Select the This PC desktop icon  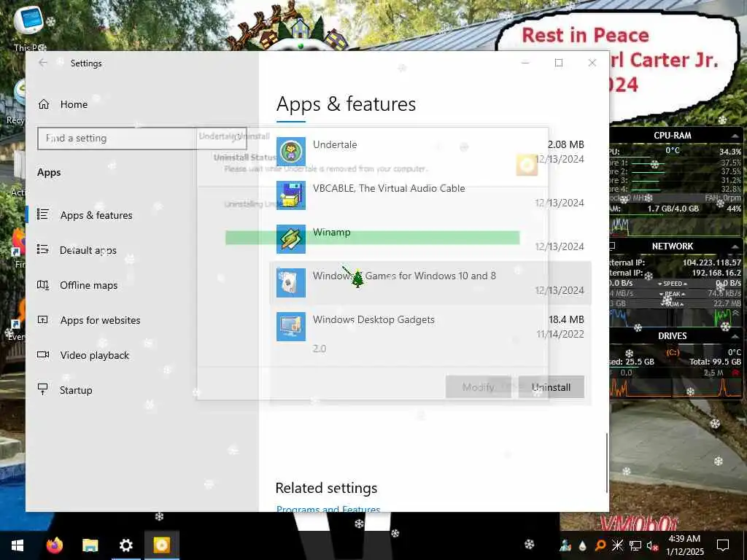[29, 28]
